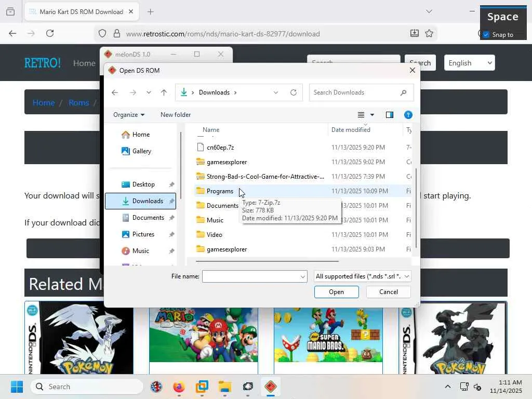532x399 pixels.
Task: Click the File name input box
Action: click(x=251, y=276)
